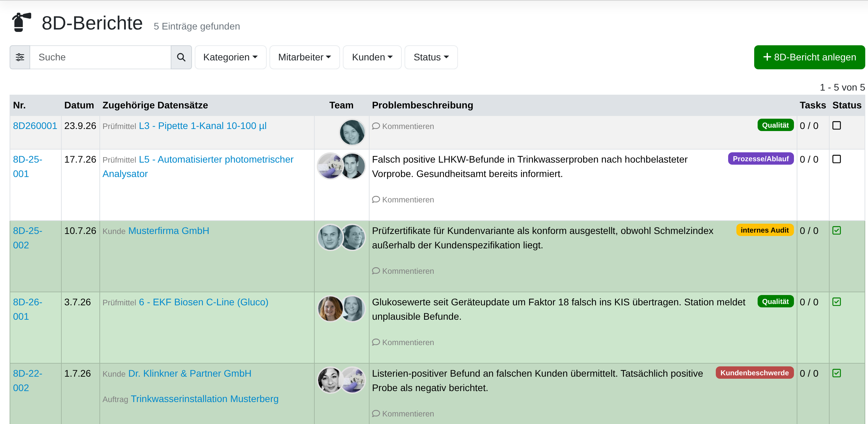Check the status box for 8D260001
The width and height of the screenshot is (868, 424).
836,126
